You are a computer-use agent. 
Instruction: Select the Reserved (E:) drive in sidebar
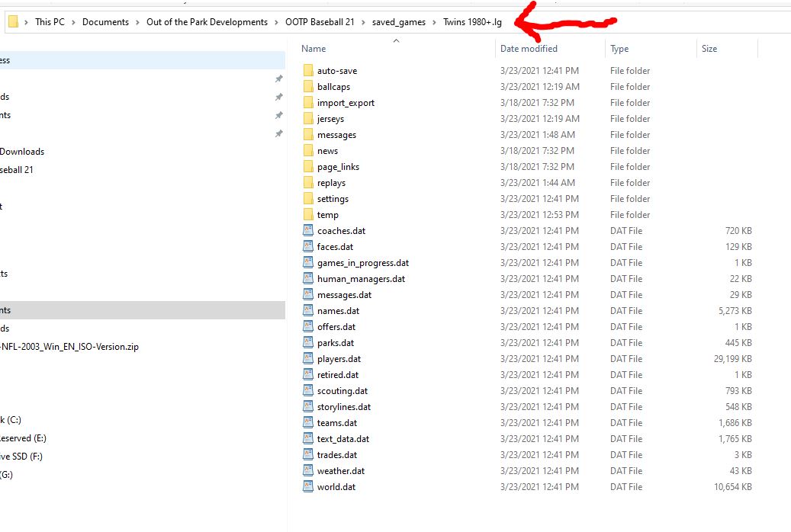click(23, 437)
